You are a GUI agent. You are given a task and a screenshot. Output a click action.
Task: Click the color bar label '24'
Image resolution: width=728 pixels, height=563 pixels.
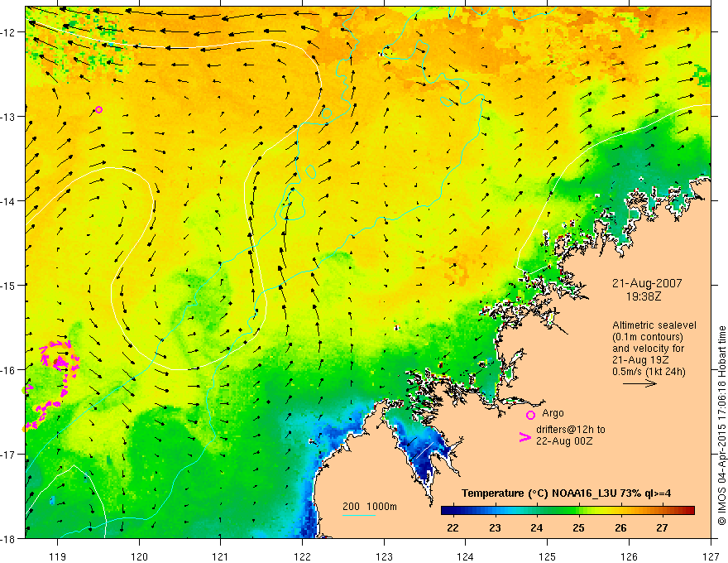pyautogui.click(x=537, y=527)
